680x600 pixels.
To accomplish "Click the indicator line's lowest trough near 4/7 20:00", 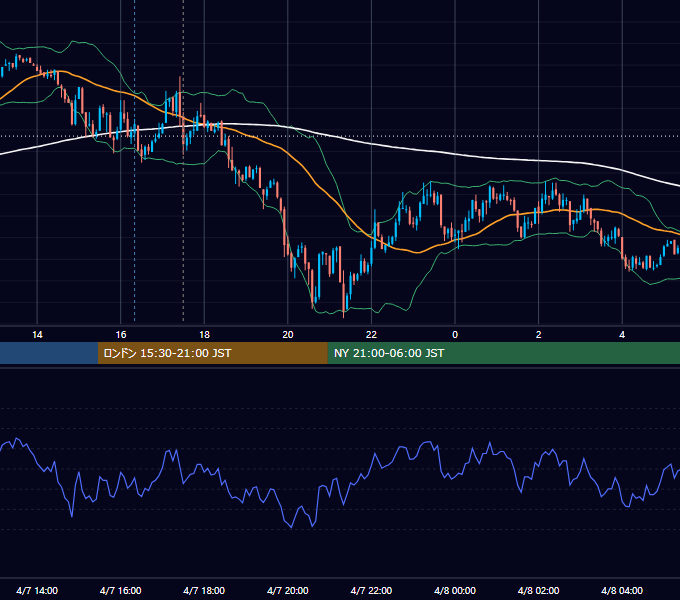I will click(291, 526).
